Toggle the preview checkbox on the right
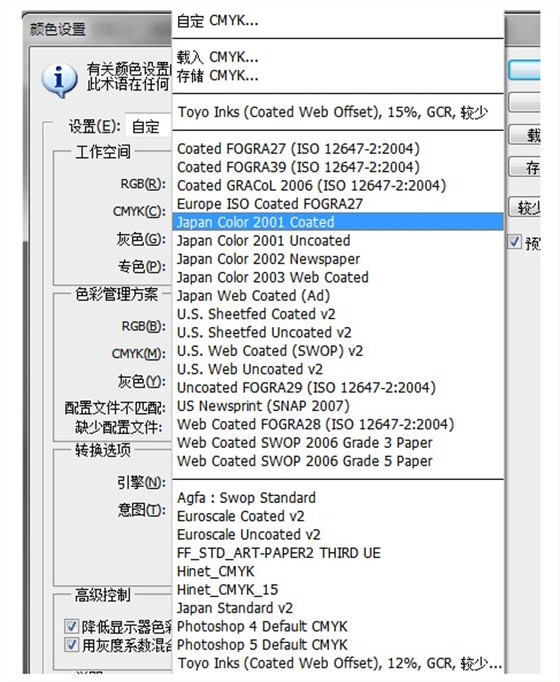 pyautogui.click(x=514, y=241)
